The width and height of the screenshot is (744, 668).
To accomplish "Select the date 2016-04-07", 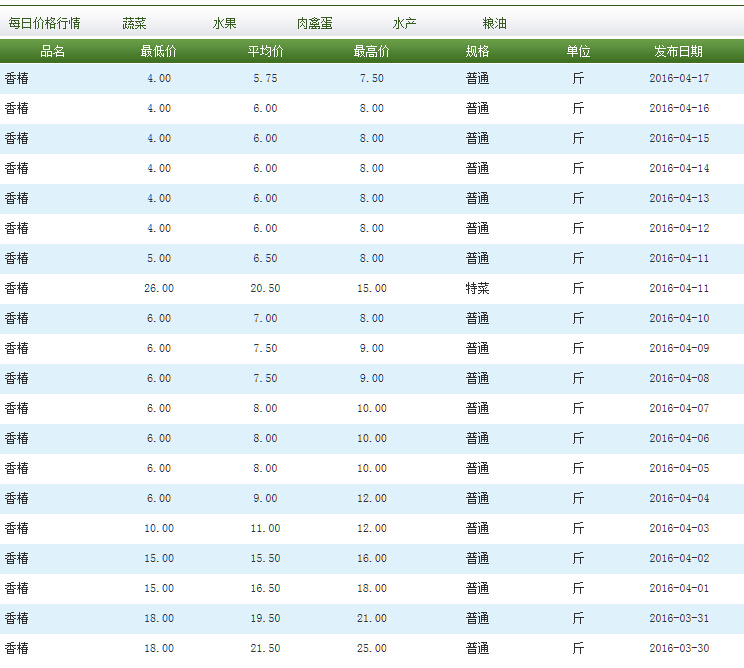I will coord(679,408).
